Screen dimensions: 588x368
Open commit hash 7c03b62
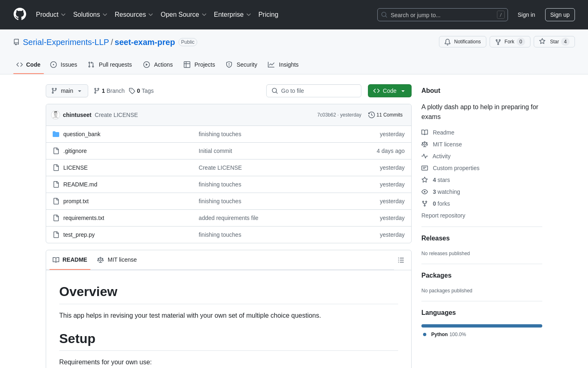(327, 115)
